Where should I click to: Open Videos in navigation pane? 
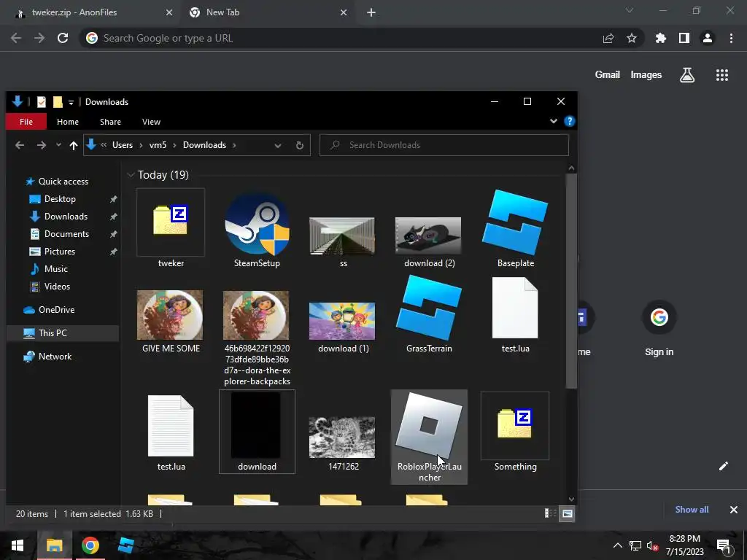[x=57, y=287]
